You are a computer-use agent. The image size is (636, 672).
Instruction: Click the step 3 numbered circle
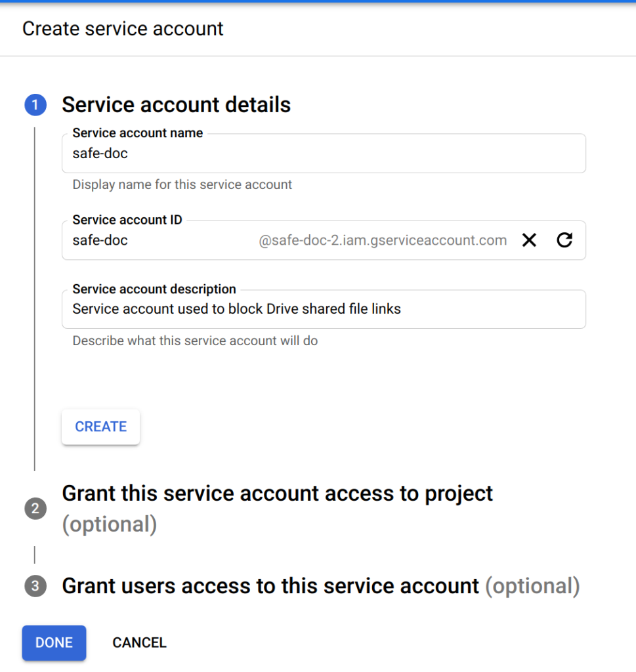click(35, 586)
